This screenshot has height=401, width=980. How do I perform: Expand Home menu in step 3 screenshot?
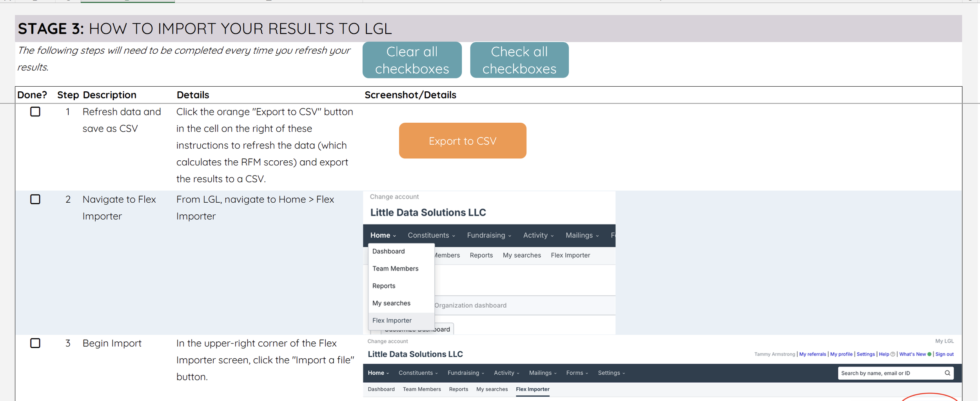tap(378, 373)
